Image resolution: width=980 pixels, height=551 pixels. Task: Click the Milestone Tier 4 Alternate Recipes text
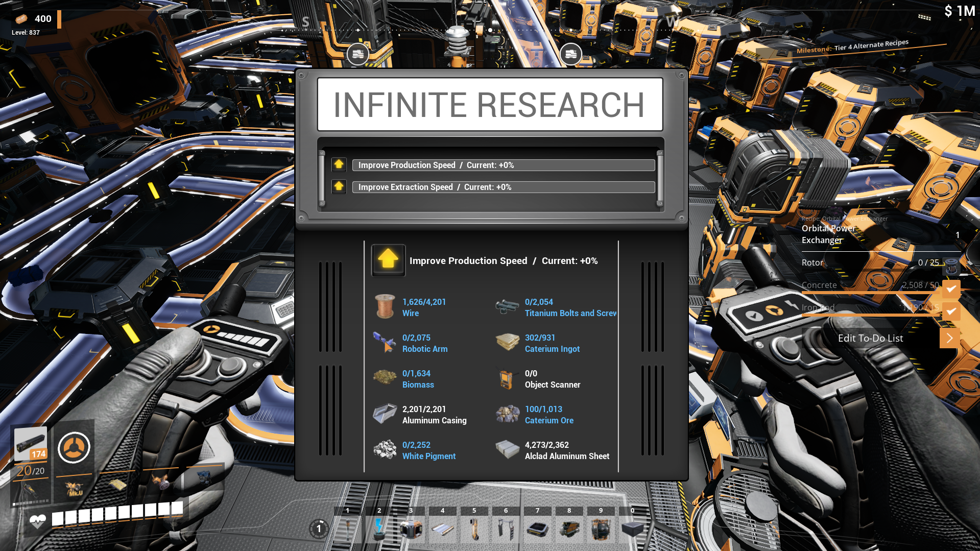pos(852,46)
